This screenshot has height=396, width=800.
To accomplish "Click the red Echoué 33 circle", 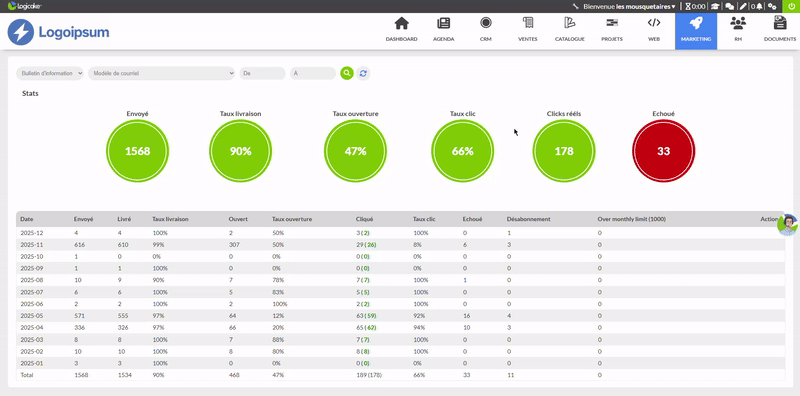I will click(663, 151).
